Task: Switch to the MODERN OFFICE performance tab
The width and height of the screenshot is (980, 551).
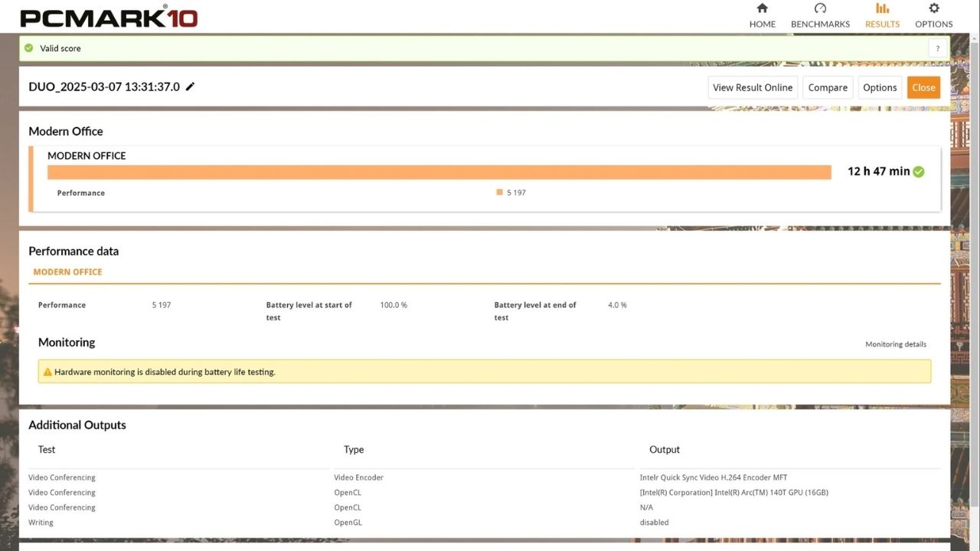Action: [x=67, y=272]
